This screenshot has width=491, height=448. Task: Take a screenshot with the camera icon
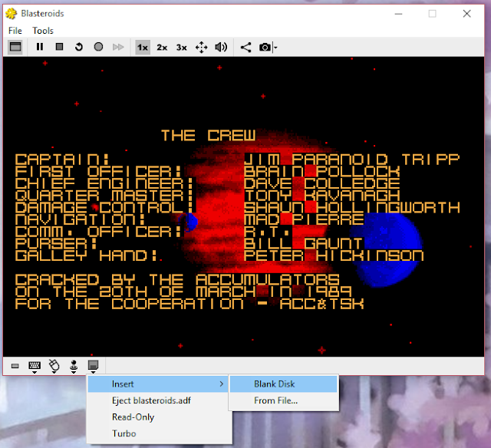(265, 48)
